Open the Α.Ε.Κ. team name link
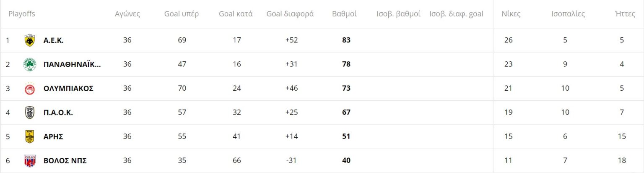 coord(54,40)
